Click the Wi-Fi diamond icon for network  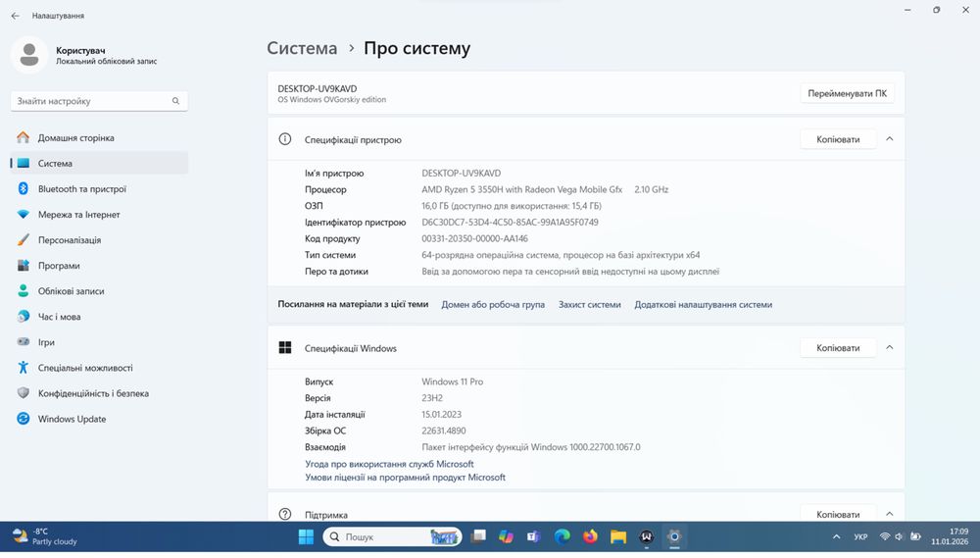pos(24,214)
